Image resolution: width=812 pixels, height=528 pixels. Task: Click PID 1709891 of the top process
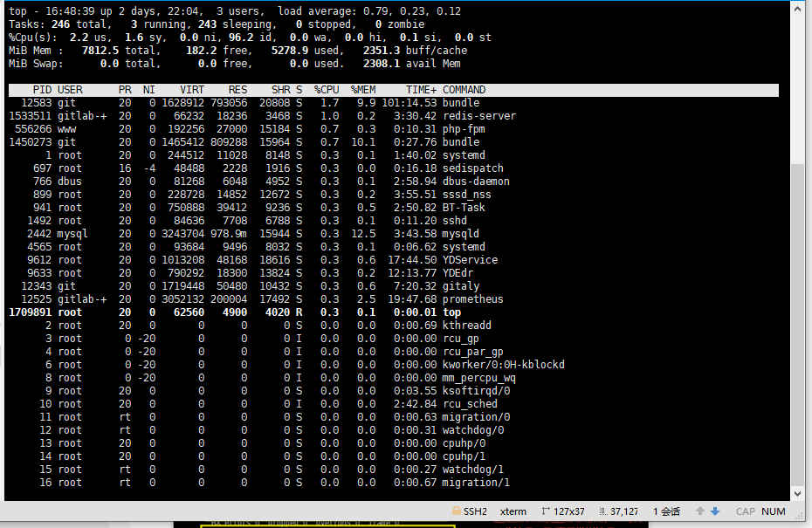tap(30, 312)
